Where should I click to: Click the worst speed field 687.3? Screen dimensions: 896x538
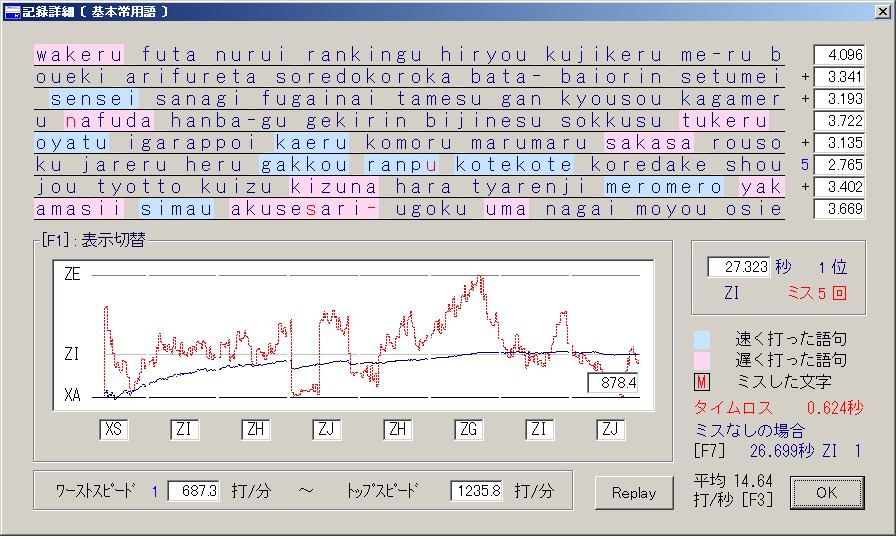point(194,491)
